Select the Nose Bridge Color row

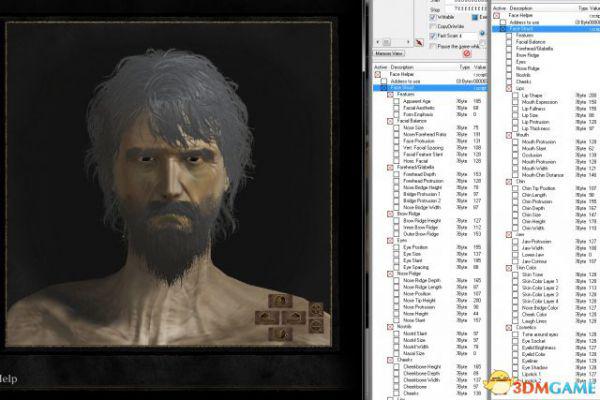point(546,308)
